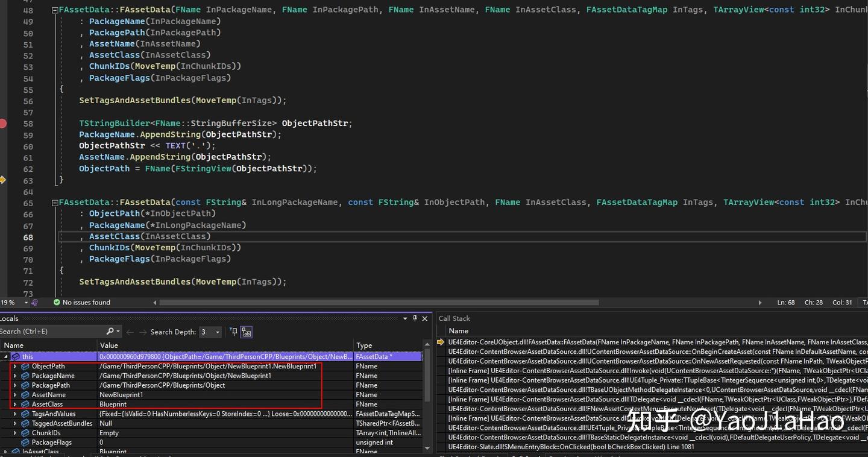Click the Ch: 28 status indicator
Screen dimensions: 868x457
coord(814,303)
